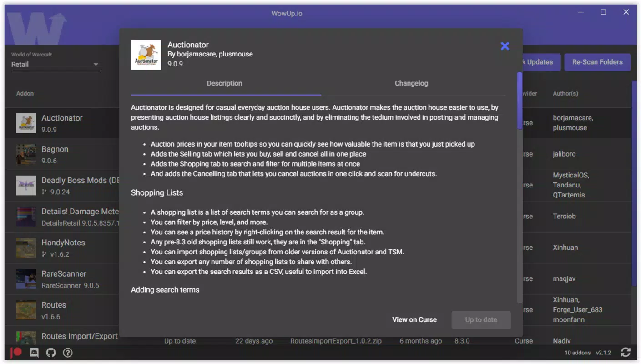Click the '10 addons' status text
The height and width of the screenshot is (364, 641).
coord(577,353)
